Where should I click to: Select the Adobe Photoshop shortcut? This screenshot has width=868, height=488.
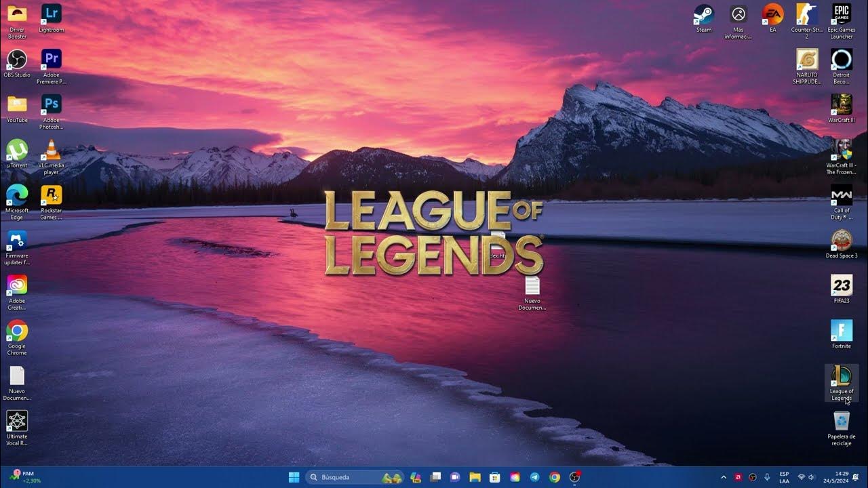[x=52, y=112]
